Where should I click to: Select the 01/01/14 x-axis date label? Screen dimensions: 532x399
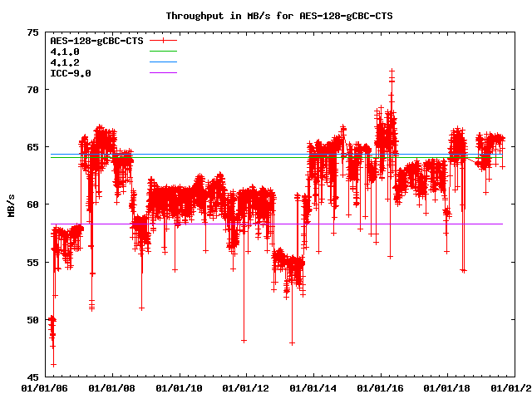pos(313,388)
